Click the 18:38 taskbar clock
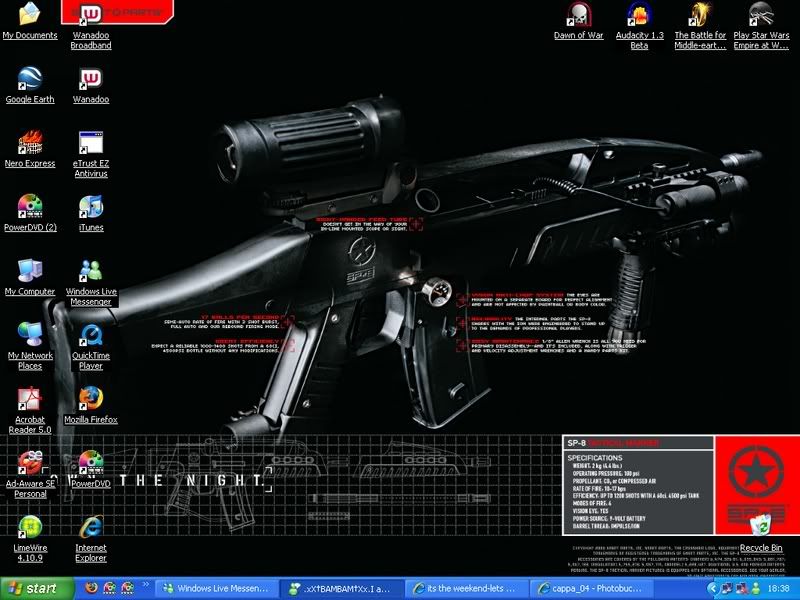Screen dimensions: 800x600 click(x=778, y=589)
